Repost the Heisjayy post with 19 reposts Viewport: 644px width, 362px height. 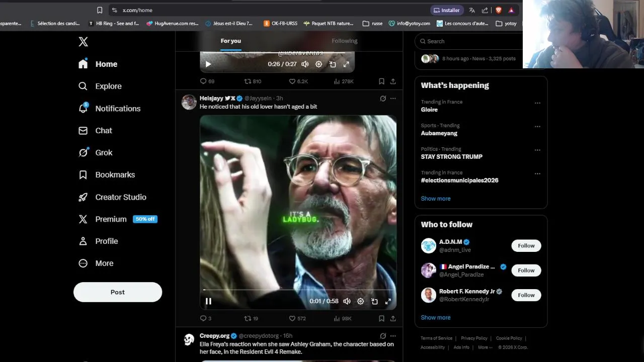(x=251, y=318)
